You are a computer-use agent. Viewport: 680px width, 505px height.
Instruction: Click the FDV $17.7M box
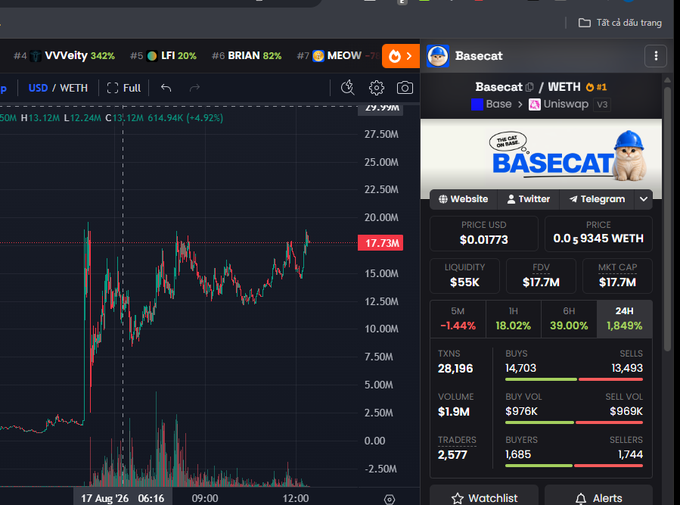541,276
